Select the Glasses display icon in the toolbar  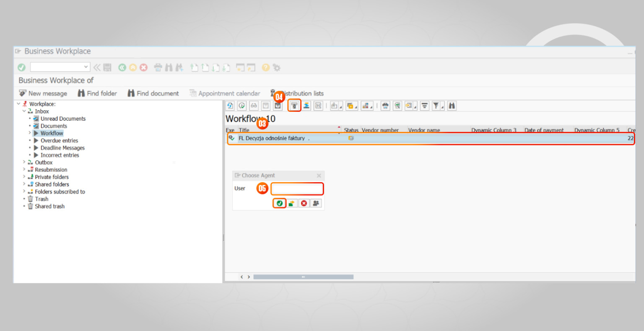pos(253,106)
